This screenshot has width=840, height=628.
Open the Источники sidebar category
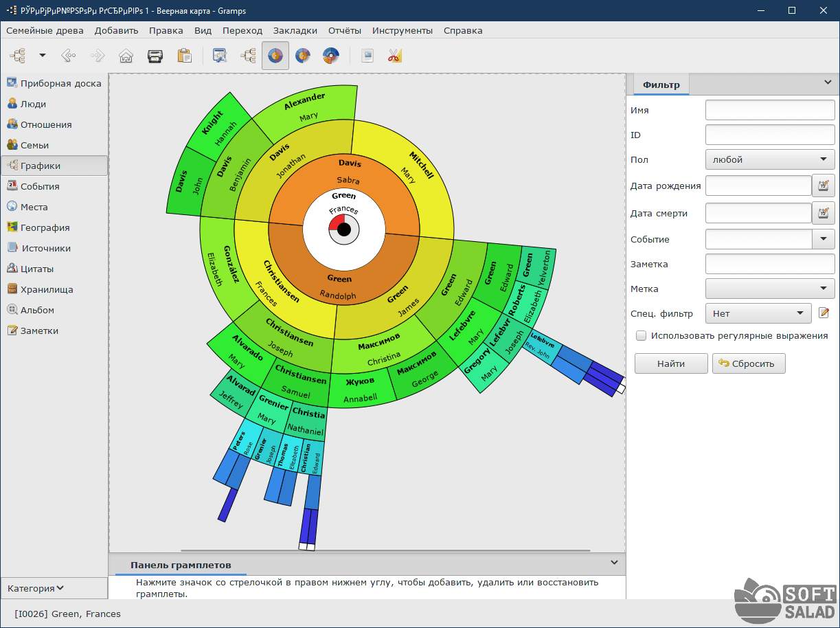click(54, 248)
